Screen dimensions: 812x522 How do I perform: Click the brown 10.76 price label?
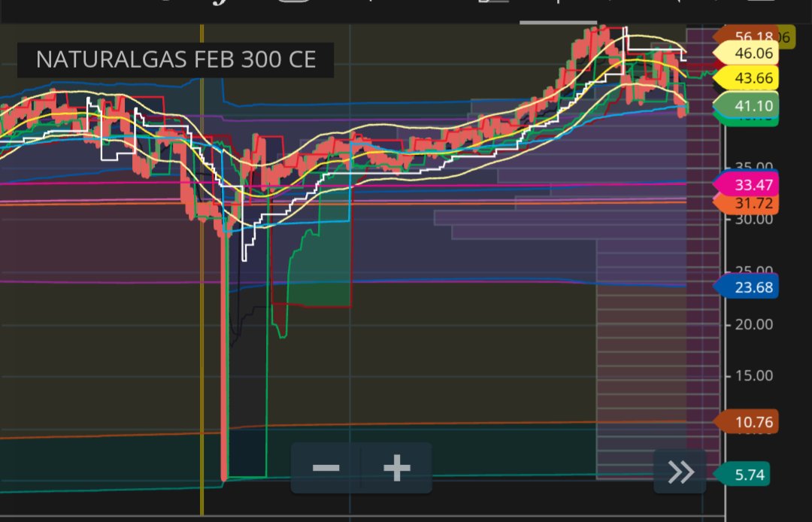[x=746, y=422]
